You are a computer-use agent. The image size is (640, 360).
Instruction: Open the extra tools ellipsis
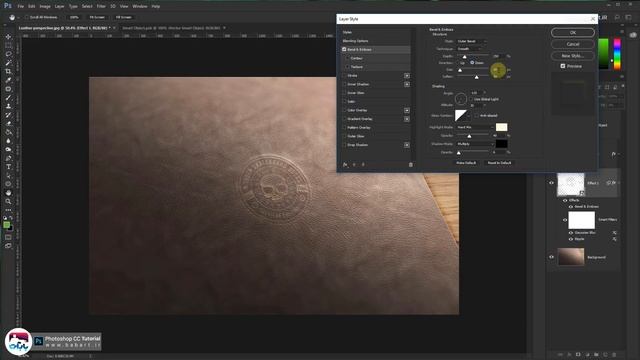point(8,210)
